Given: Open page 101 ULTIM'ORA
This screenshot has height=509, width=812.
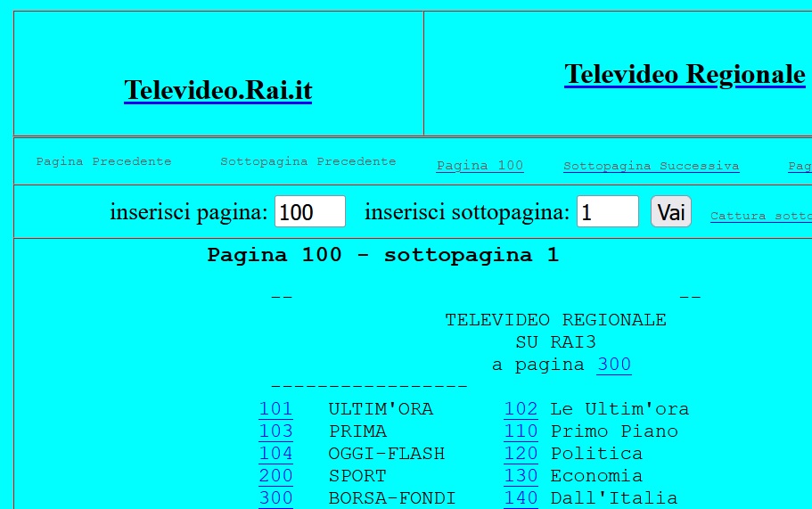Looking at the screenshot, I should (275, 409).
